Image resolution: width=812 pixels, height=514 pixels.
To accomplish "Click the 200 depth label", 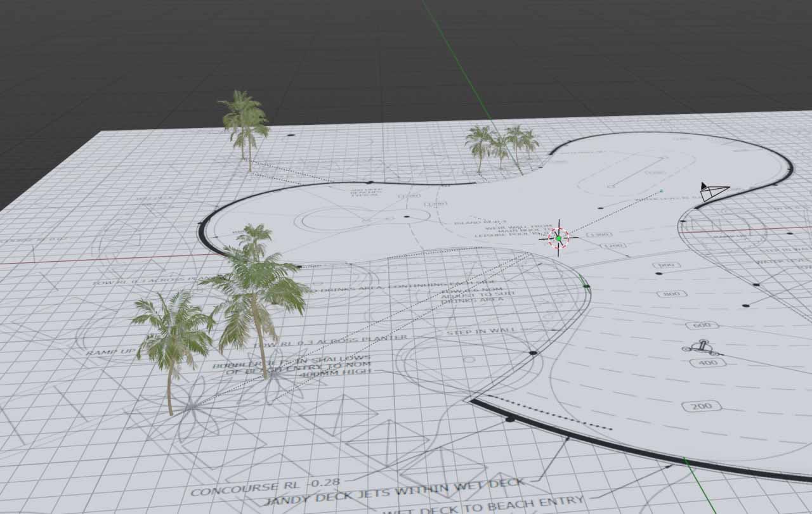I will point(702,406).
